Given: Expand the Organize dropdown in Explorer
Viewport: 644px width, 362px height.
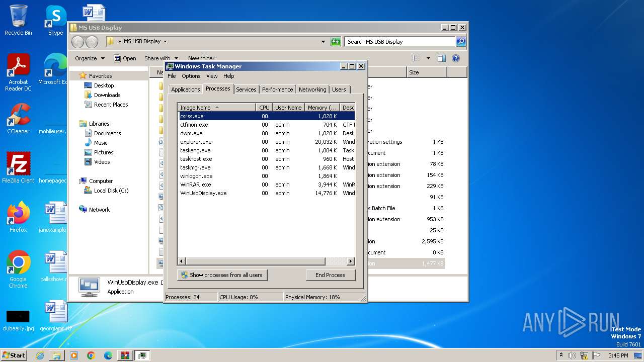Looking at the screenshot, I should coord(90,58).
